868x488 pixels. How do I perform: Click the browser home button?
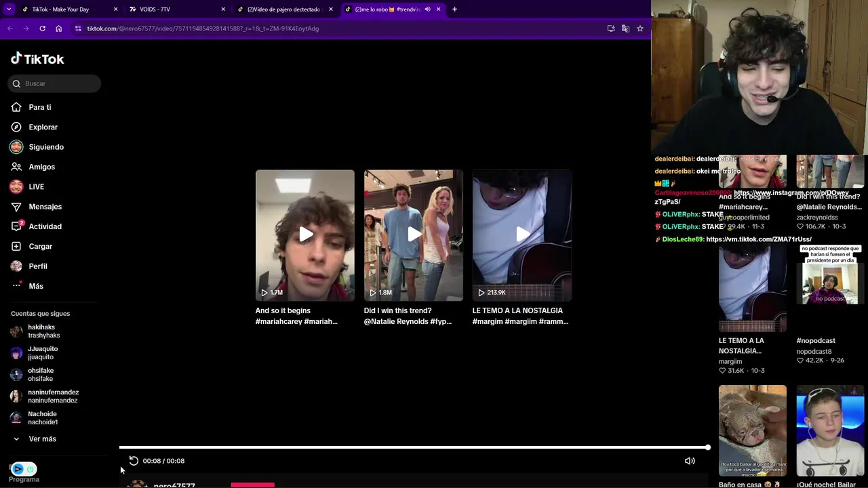pos(59,28)
